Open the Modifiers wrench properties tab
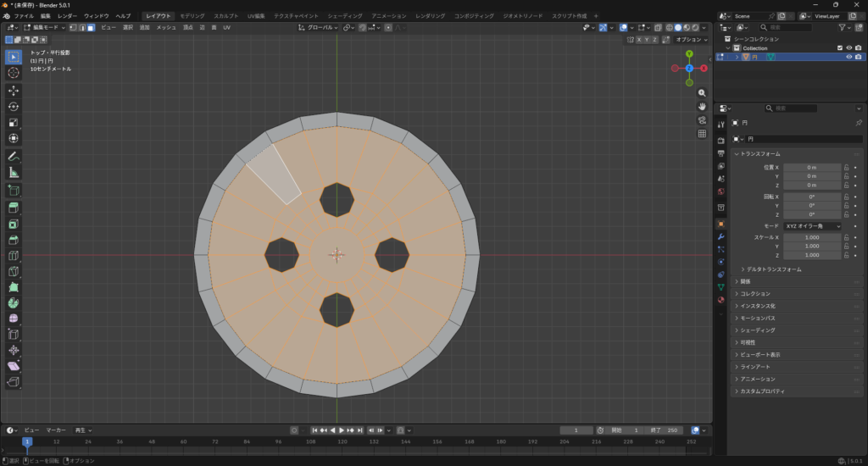Image resolution: width=868 pixels, height=466 pixels. [721, 236]
